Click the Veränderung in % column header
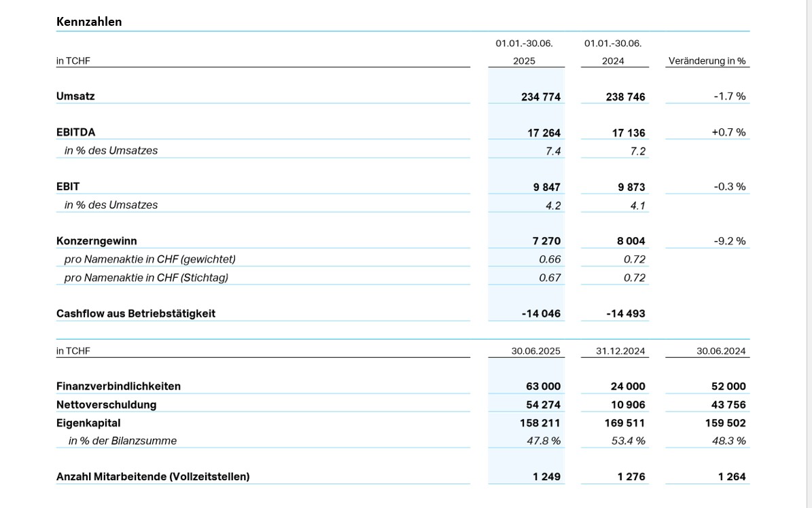 click(707, 61)
